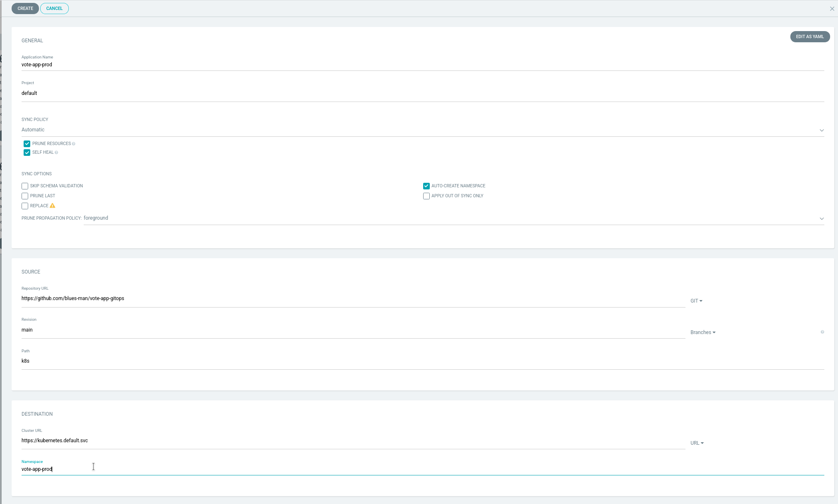
Task: Click the info icon next to PRUNE RESOURCES
Action: [73, 143]
